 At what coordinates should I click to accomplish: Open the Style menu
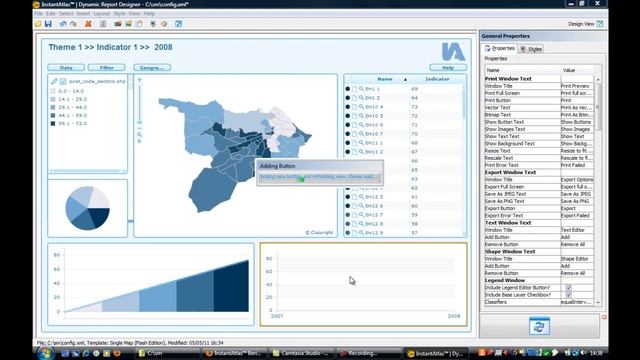pyautogui.click(x=119, y=13)
